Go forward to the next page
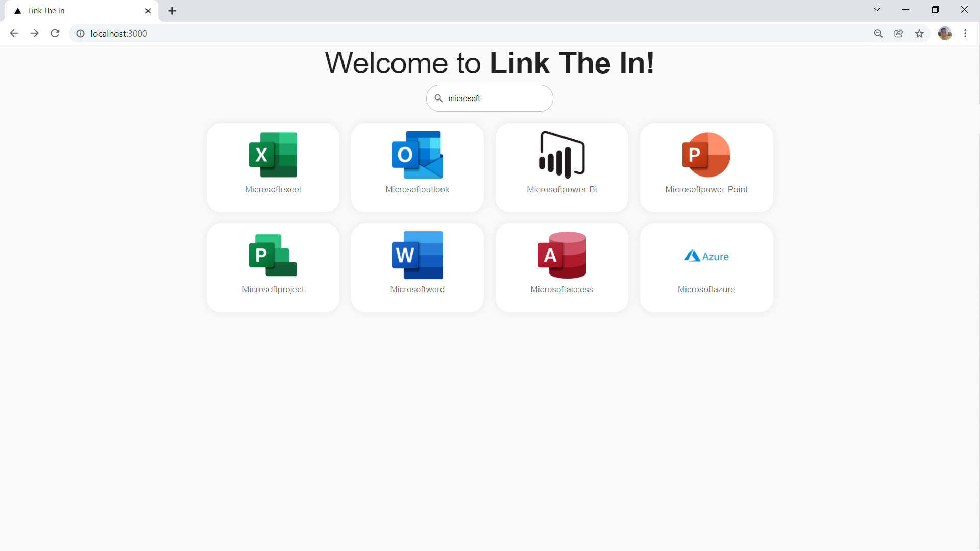Viewport: 980px width, 551px height. (x=34, y=33)
